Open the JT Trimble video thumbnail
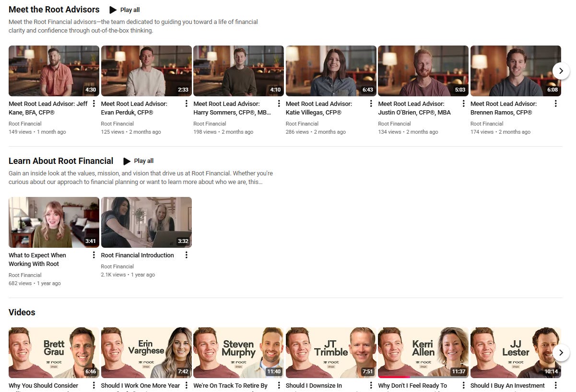Viewport: 576px width, 392px height. click(x=331, y=353)
